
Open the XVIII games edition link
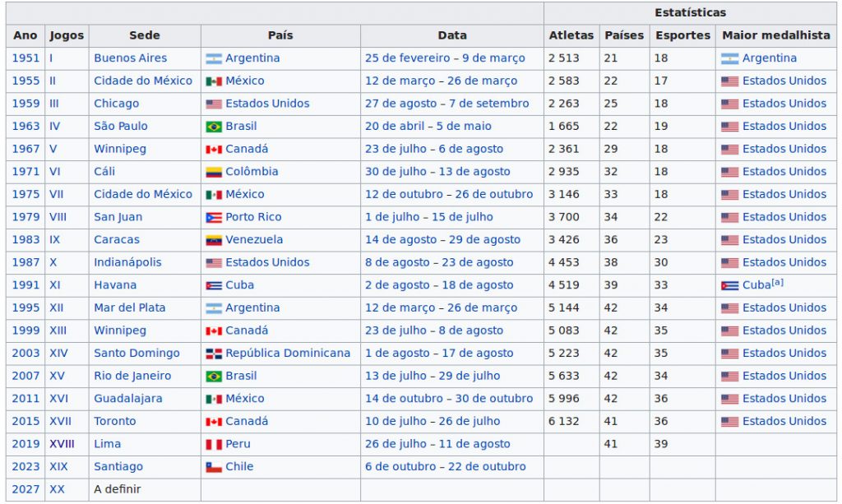coord(62,444)
